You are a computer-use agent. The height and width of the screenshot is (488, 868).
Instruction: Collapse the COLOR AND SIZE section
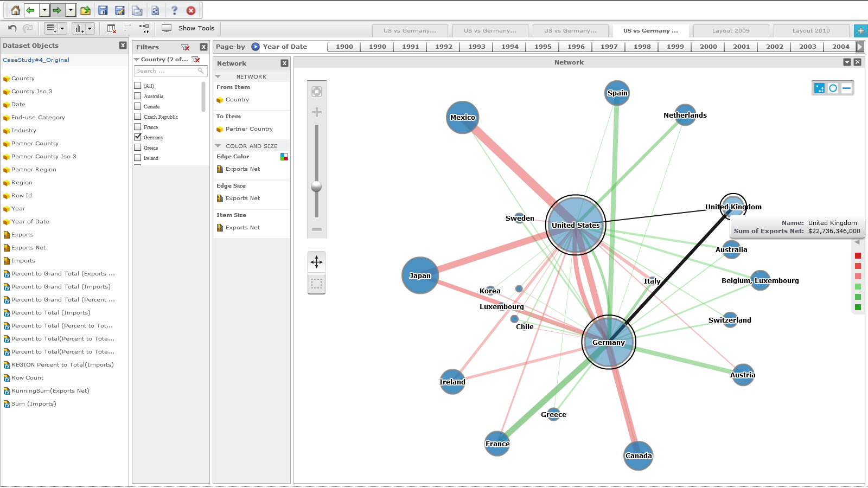pyautogui.click(x=218, y=146)
